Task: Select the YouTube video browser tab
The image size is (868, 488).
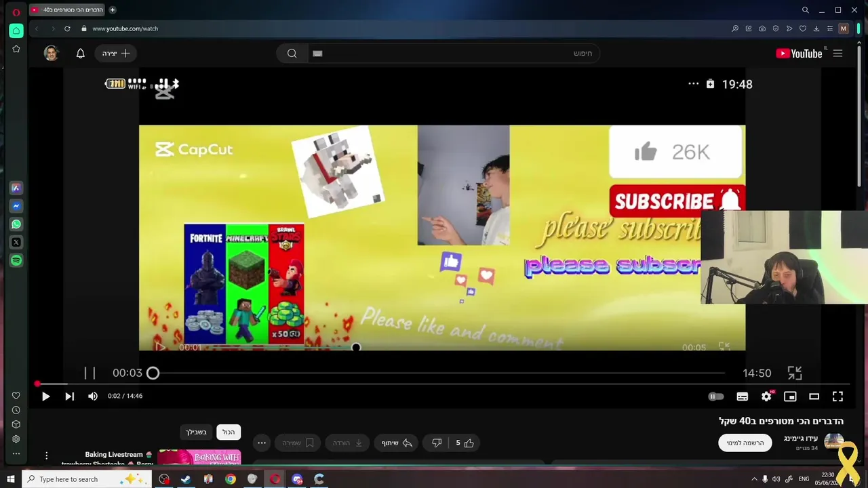Action: 68,10
